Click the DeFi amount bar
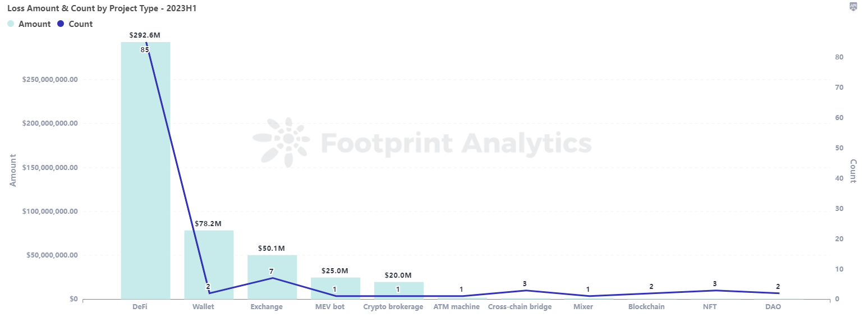The image size is (868, 317). (145, 168)
